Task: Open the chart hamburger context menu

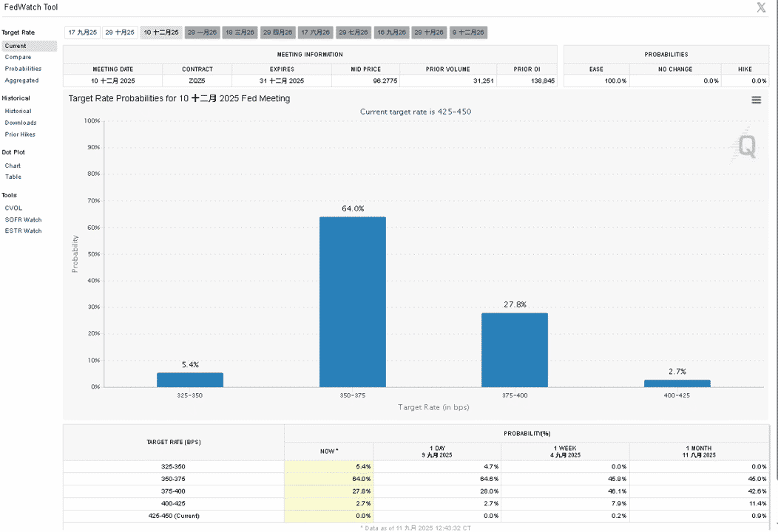Action: (756, 100)
